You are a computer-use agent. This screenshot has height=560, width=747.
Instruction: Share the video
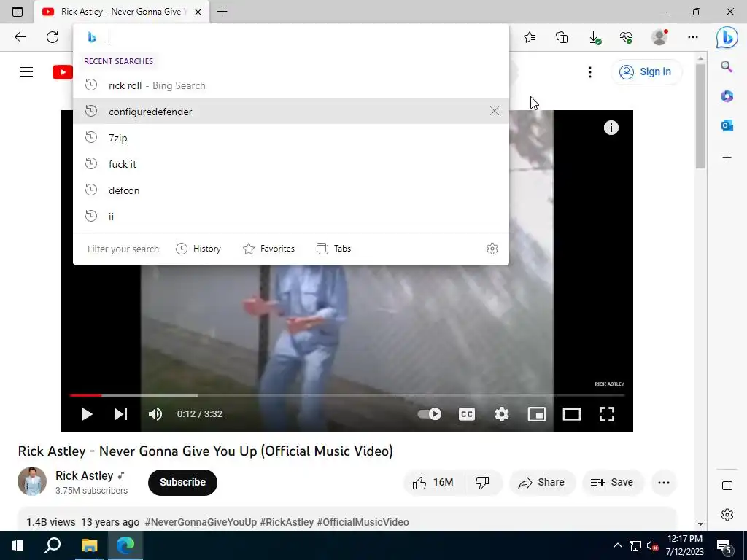coord(542,483)
